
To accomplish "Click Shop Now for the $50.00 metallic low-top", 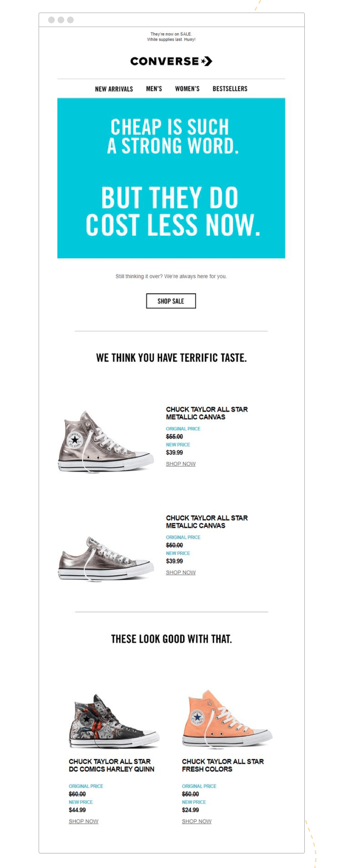I will [181, 572].
